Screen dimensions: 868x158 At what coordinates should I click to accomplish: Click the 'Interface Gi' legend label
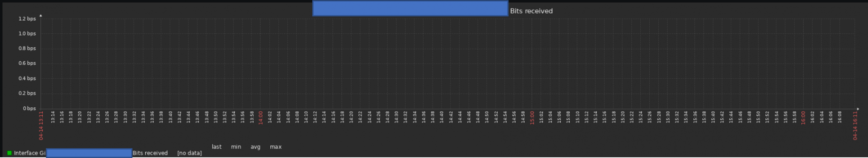(x=30, y=153)
